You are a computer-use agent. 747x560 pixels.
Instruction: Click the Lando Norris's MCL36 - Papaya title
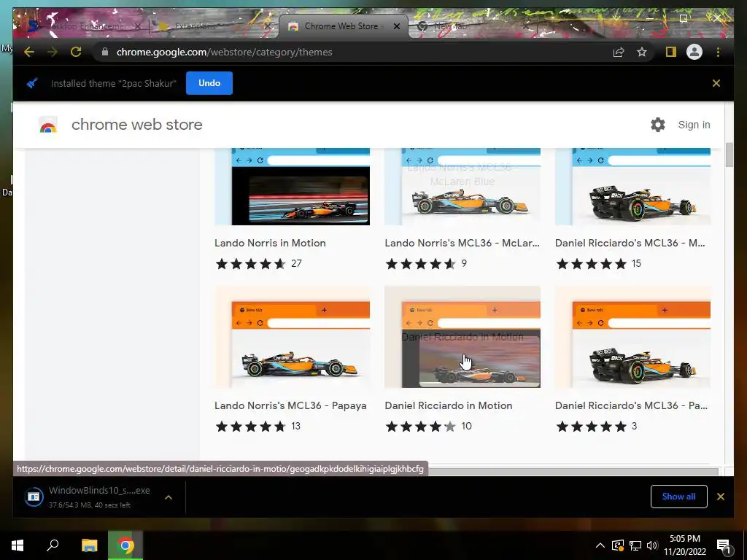click(x=290, y=405)
